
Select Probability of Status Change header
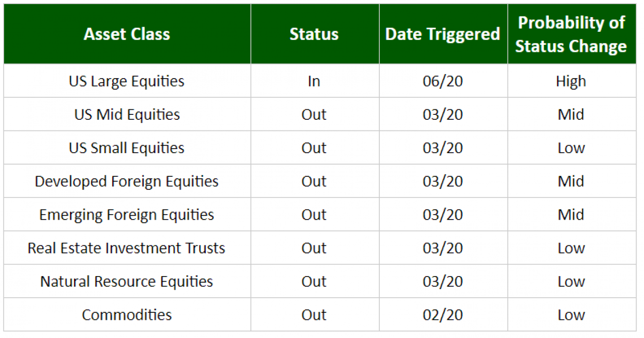[572, 34]
